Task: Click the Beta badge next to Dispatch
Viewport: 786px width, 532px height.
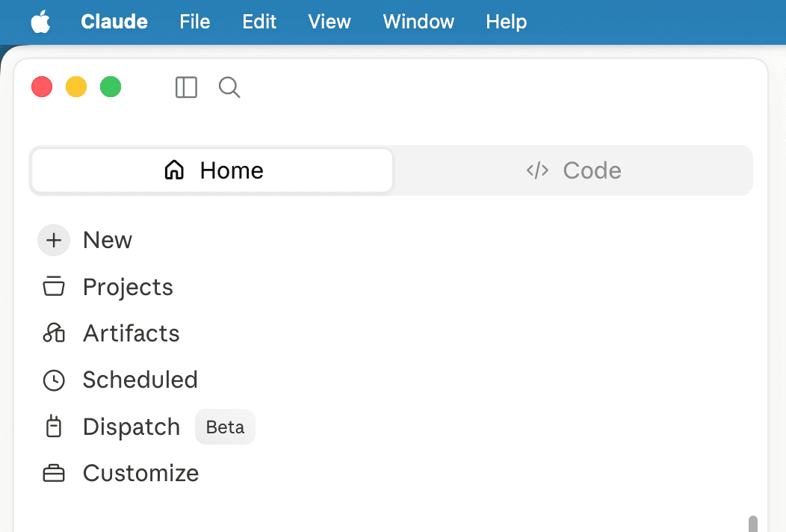Action: click(x=225, y=427)
